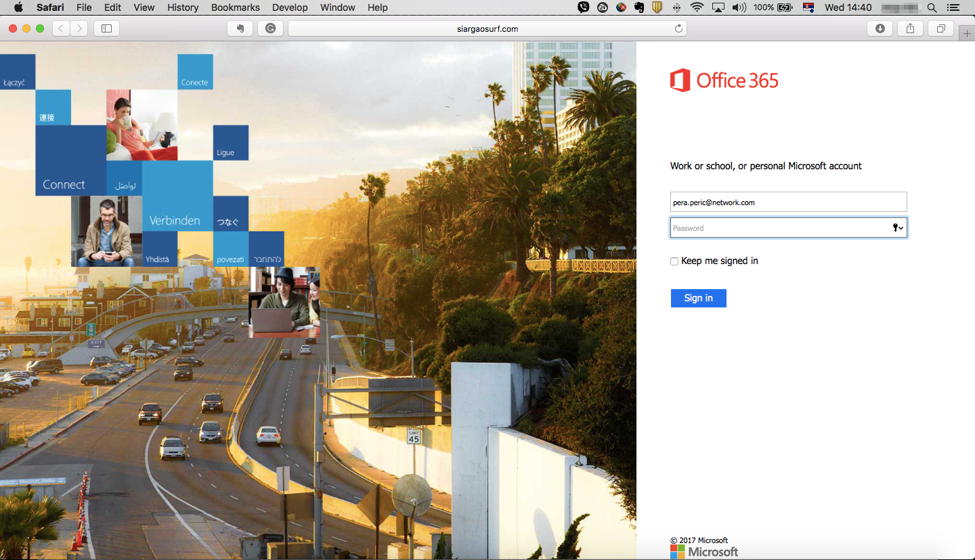Toggle the Safari sidebar icon
The height and width of the screenshot is (560, 975).
[106, 28]
